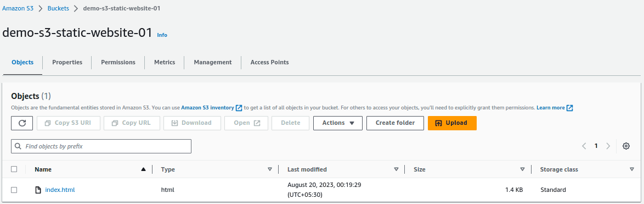
Task: Click magnifier icon in search field
Action: coord(18,146)
